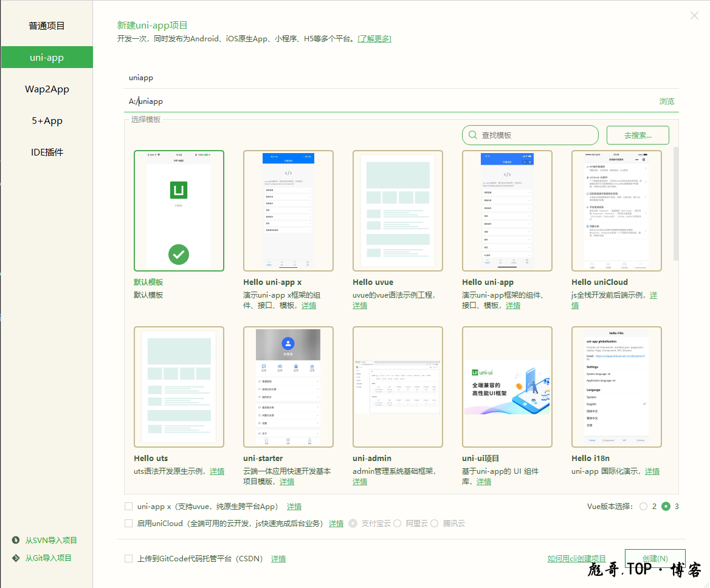710x588 pixels.
Task: Click the 创建(N) button
Action: pyautogui.click(x=655, y=559)
